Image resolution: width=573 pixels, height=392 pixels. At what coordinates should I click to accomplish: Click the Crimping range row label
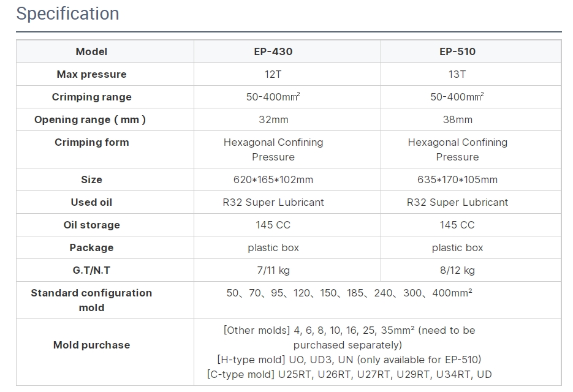click(x=91, y=97)
